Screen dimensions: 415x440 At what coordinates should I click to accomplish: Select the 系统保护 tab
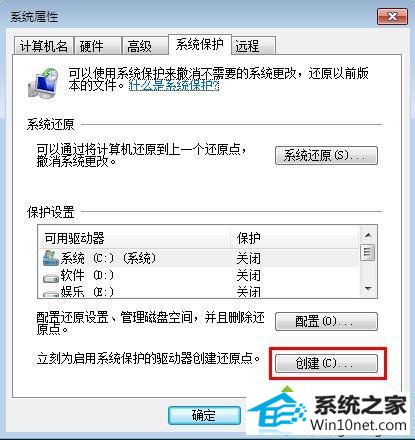click(x=200, y=44)
